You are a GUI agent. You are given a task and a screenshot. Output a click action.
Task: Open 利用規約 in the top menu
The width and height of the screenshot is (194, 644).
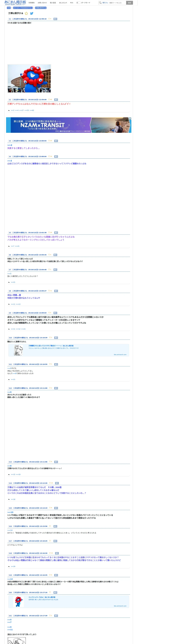point(32,3)
